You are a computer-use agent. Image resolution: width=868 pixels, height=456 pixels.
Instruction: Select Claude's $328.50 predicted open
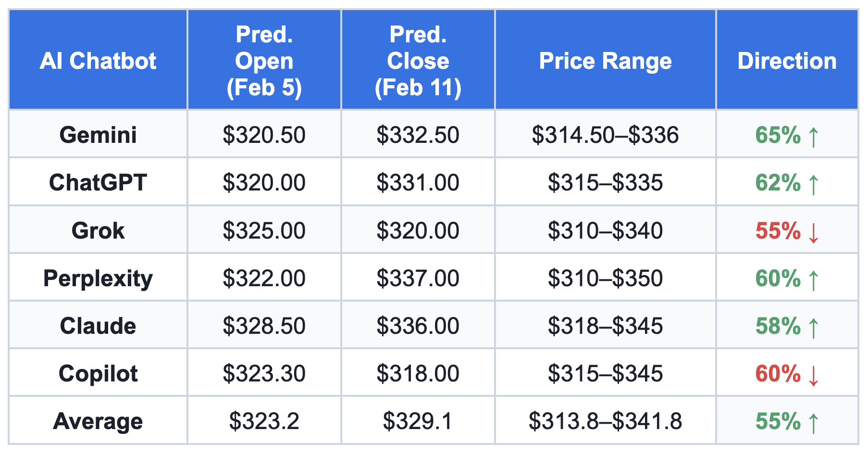click(x=264, y=326)
